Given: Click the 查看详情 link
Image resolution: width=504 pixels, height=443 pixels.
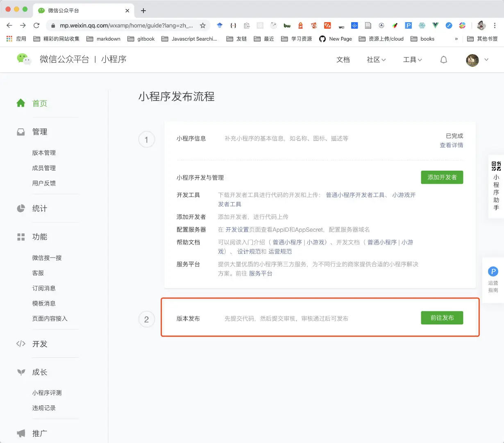Looking at the screenshot, I should coord(452,145).
